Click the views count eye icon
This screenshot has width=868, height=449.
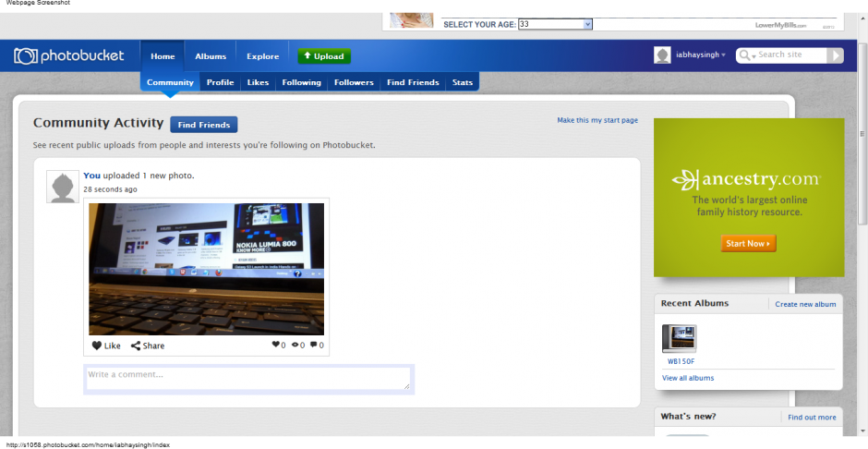[295, 346]
